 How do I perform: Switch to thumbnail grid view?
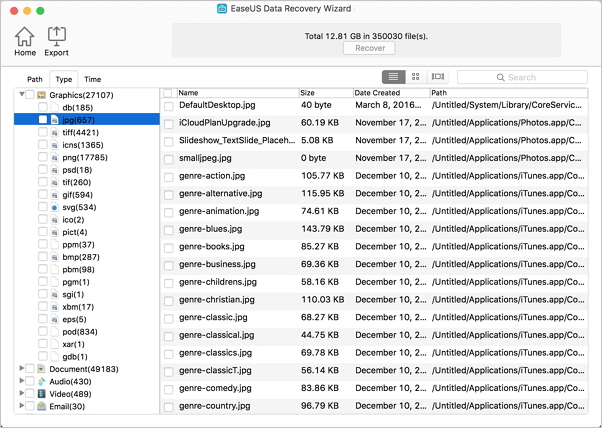[x=415, y=77]
